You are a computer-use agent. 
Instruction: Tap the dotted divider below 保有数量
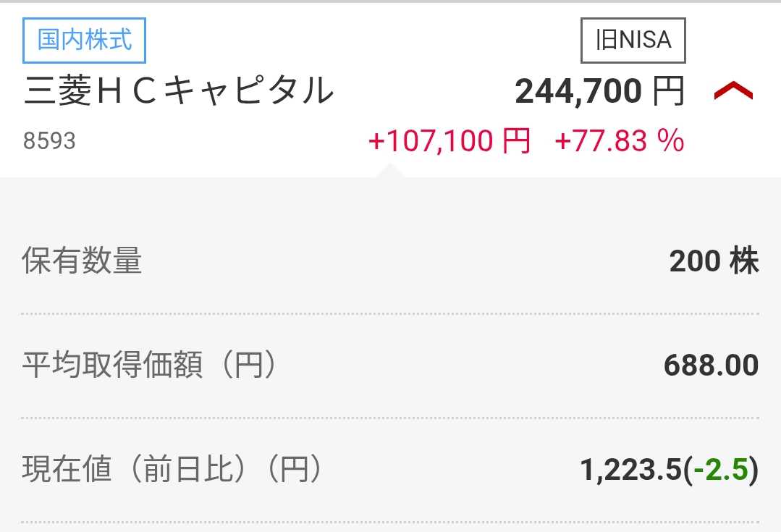click(391, 313)
